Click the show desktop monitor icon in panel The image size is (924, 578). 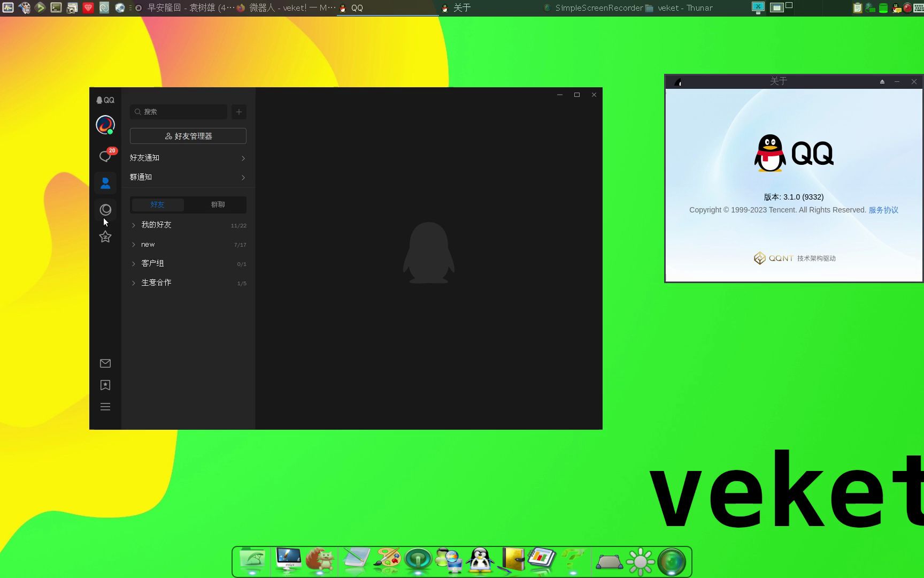point(758,7)
